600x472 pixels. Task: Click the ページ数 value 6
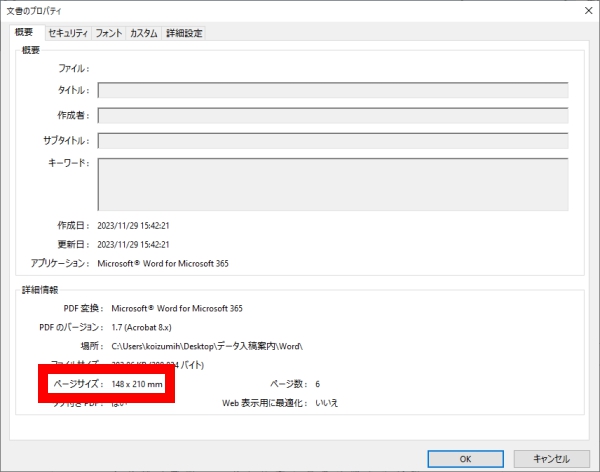(x=317, y=384)
